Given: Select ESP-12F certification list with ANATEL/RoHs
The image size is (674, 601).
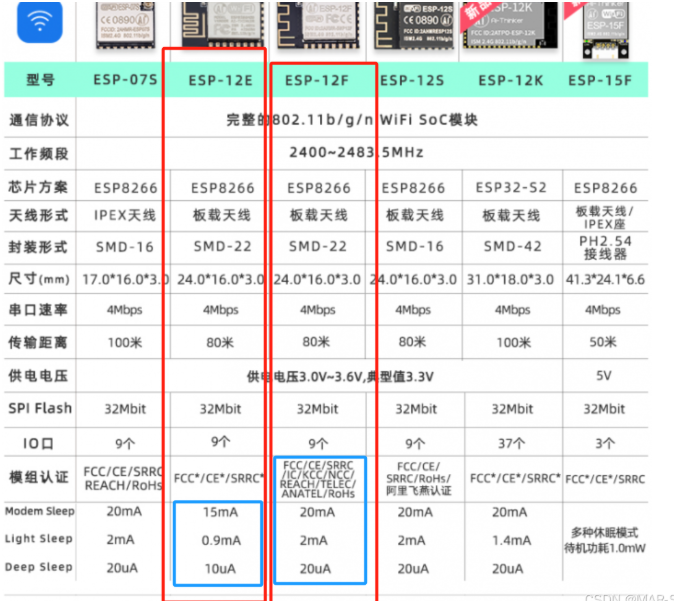Looking at the screenshot, I should (319, 479).
